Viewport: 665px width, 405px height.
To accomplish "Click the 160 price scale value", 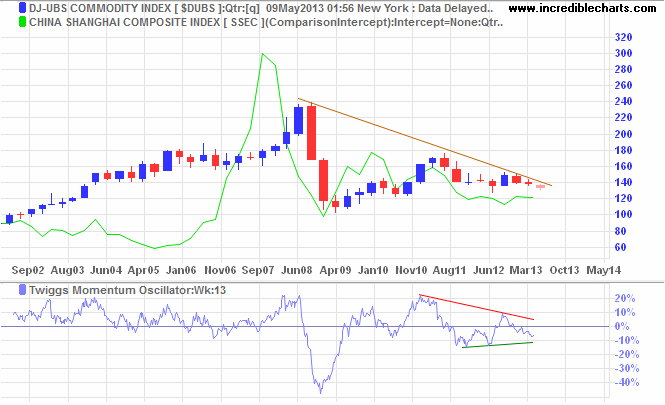I will [x=623, y=166].
